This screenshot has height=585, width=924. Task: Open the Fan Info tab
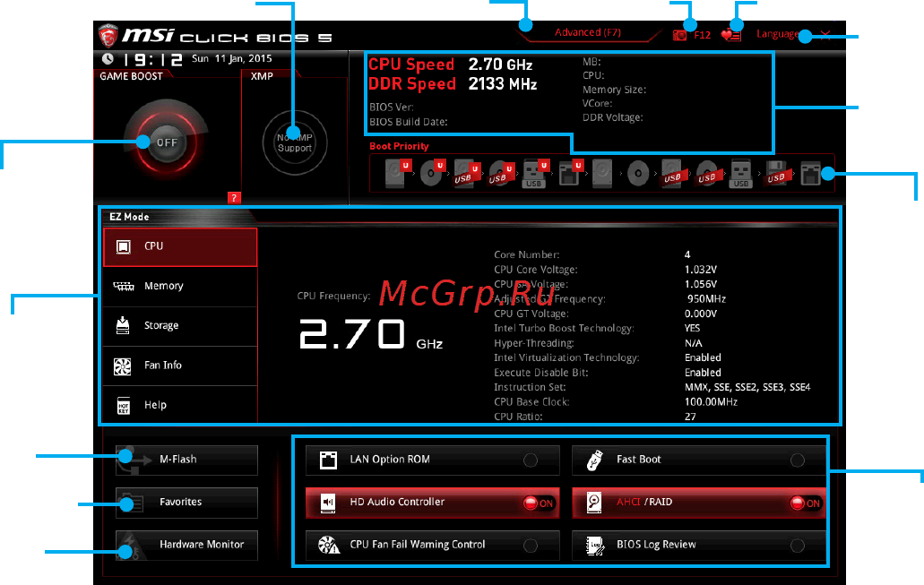pyautogui.click(x=180, y=366)
